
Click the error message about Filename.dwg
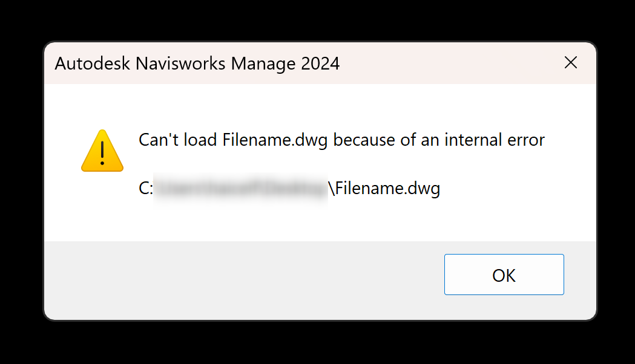coord(341,140)
